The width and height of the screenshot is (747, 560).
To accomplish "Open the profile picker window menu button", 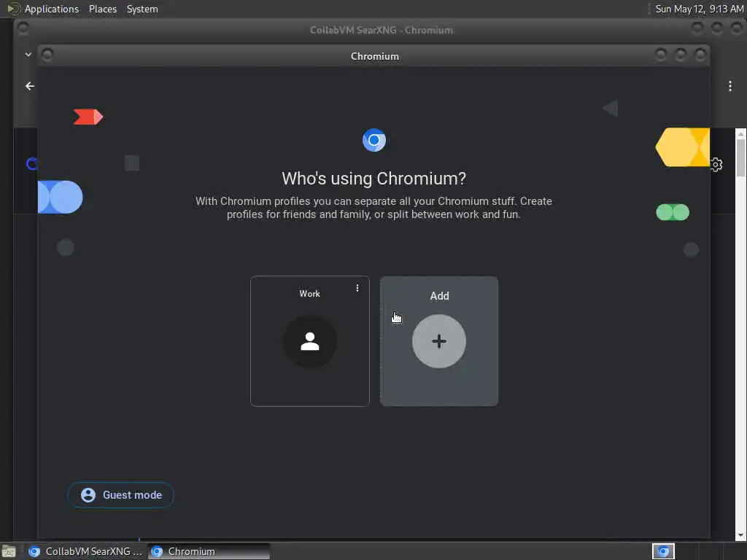I will point(47,55).
